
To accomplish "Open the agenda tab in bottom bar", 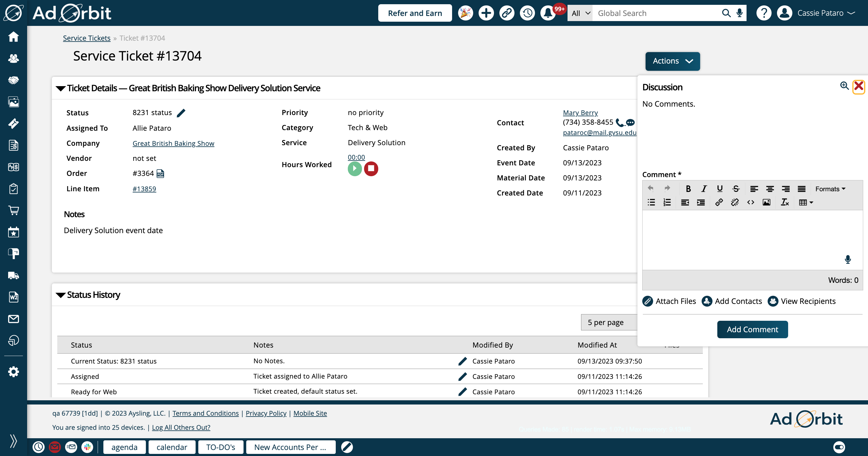I will [x=124, y=447].
